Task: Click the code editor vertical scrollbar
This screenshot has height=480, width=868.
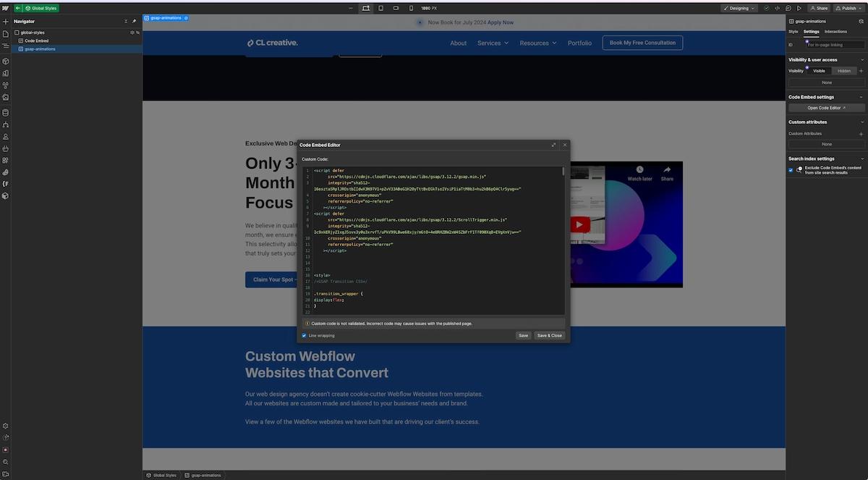Action: pyautogui.click(x=563, y=171)
